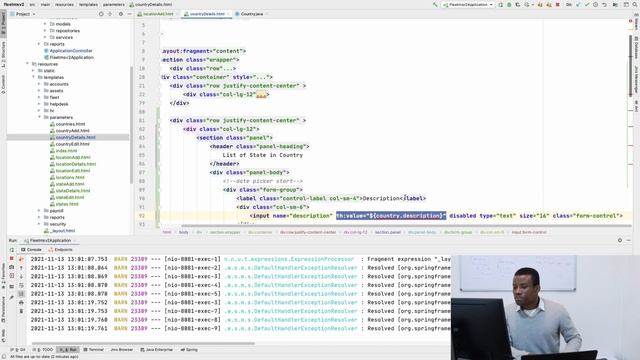Open the Spring tool window button

point(189,350)
